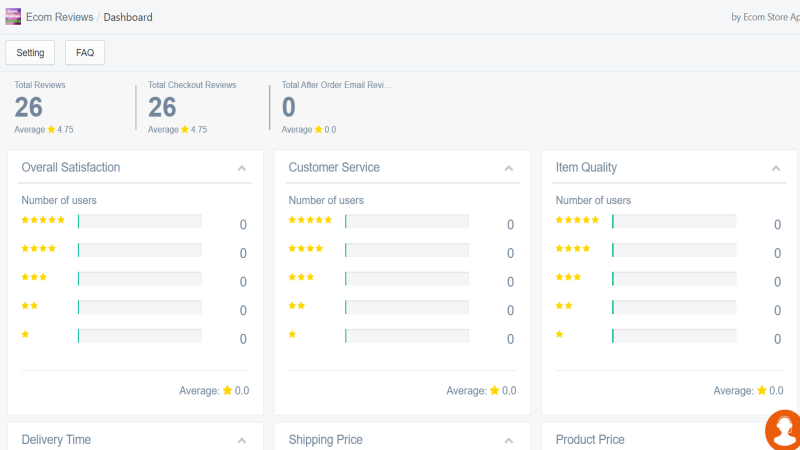This screenshot has height=450, width=800.
Task: Click five-star rating icons in Customer Service
Action: click(x=310, y=220)
